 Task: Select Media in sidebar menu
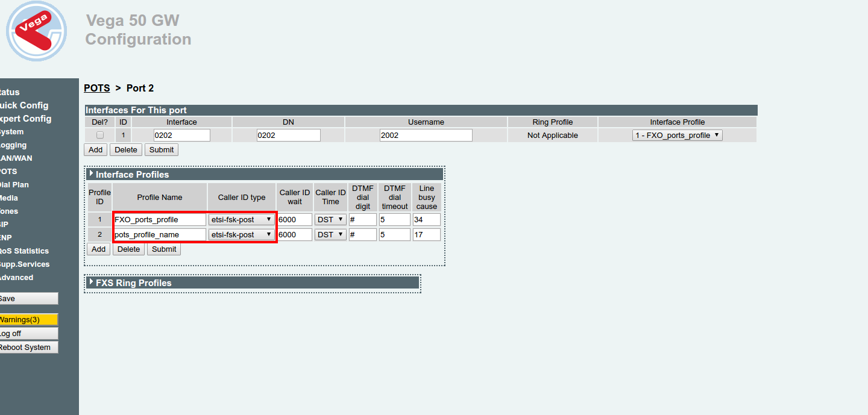(x=9, y=198)
